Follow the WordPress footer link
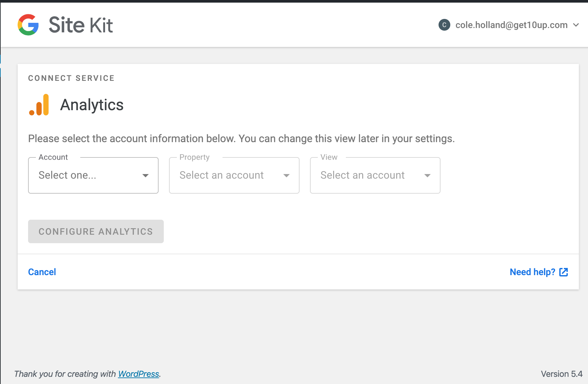The height and width of the screenshot is (384, 588). (x=138, y=374)
